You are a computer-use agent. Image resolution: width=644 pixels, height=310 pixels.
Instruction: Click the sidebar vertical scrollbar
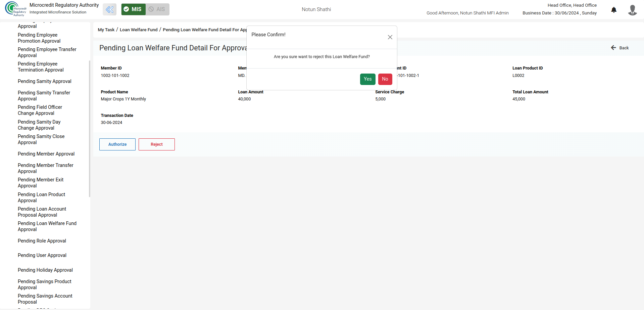pyautogui.click(x=89, y=128)
